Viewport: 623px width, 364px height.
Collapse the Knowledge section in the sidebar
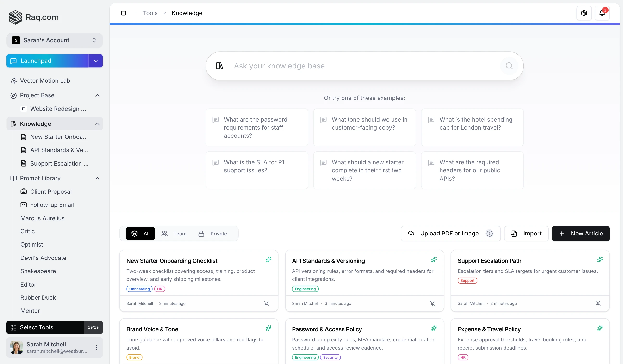click(x=97, y=124)
